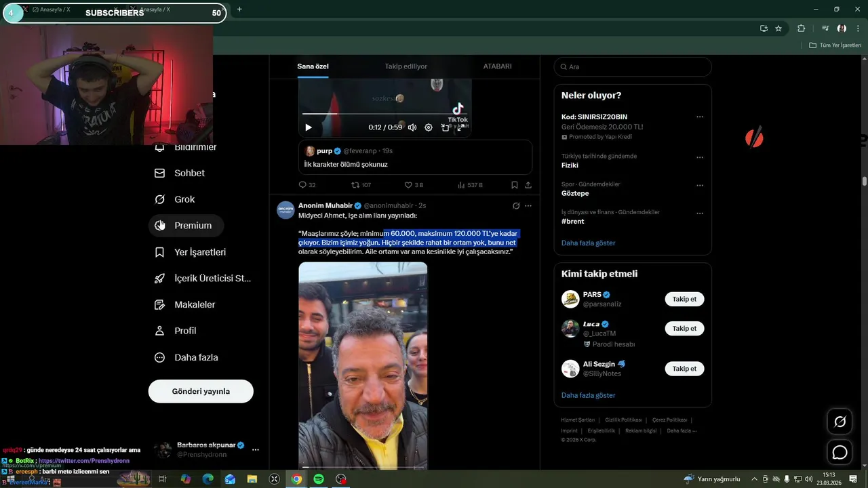
Task: Open the Göztepe trending topic
Action: point(575,193)
